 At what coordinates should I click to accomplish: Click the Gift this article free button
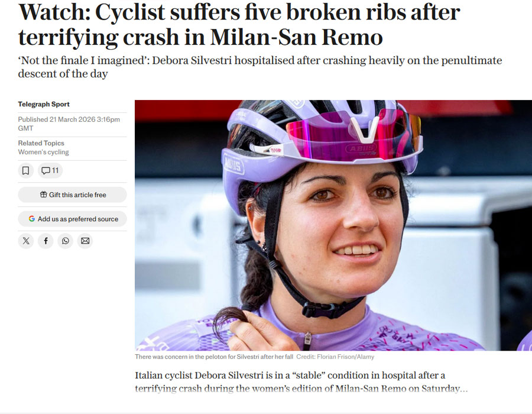pos(72,195)
